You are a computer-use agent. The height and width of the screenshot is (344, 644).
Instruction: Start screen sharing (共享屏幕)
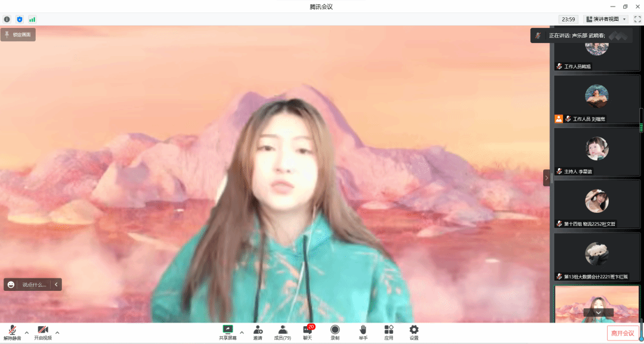tap(227, 331)
